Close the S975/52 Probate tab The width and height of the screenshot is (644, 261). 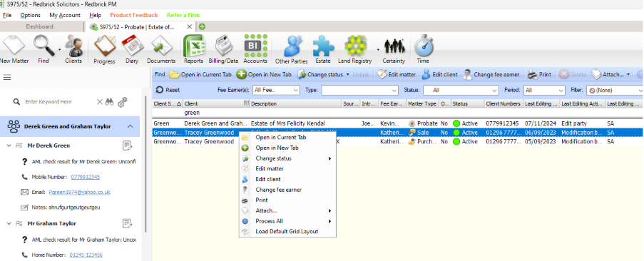pos(189,26)
